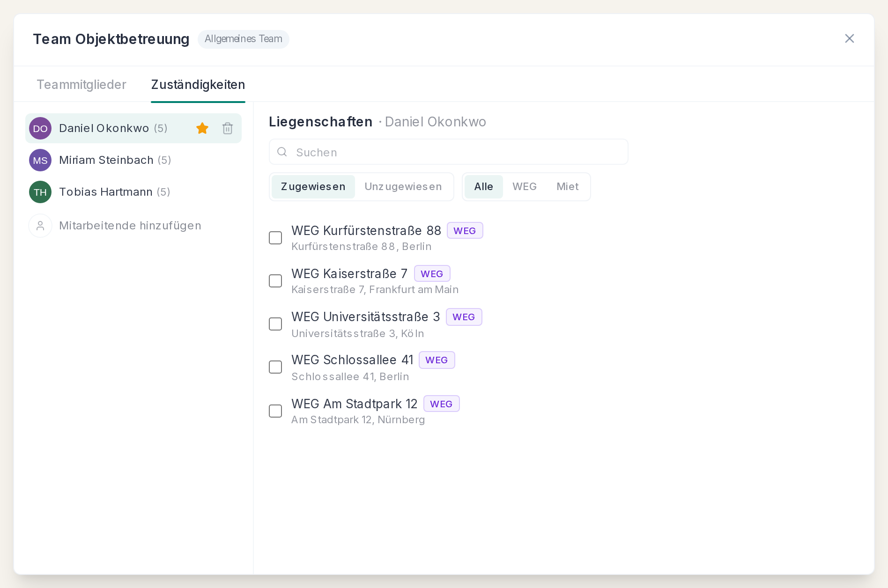Show Zugewiesen properties
This screenshot has width=888, height=588.
313,187
